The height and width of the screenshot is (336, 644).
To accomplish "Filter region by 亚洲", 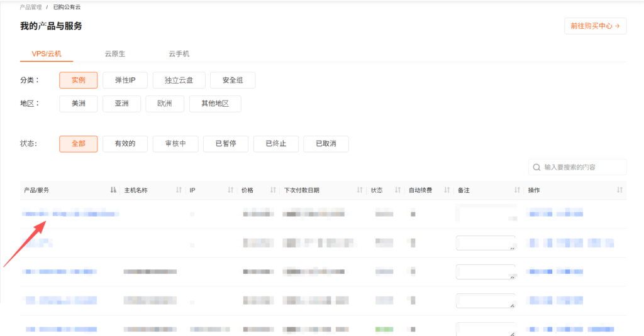I will [x=121, y=104].
